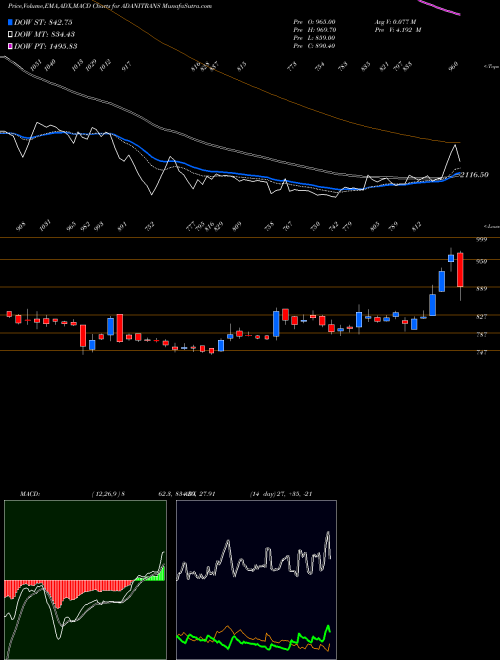Select the 'DOW ST: 842.75' legend text
Viewport: 500px width, 660px height.
point(45,22)
